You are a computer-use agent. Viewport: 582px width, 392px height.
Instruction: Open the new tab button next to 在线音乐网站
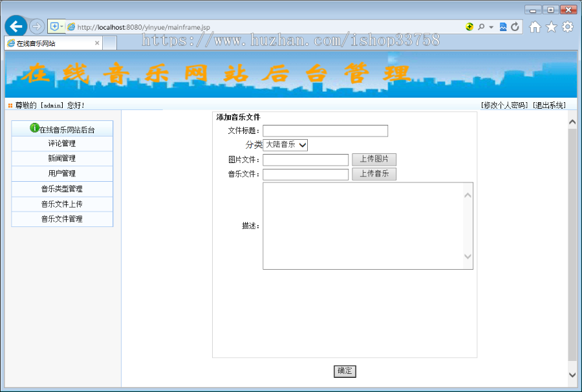(x=110, y=43)
